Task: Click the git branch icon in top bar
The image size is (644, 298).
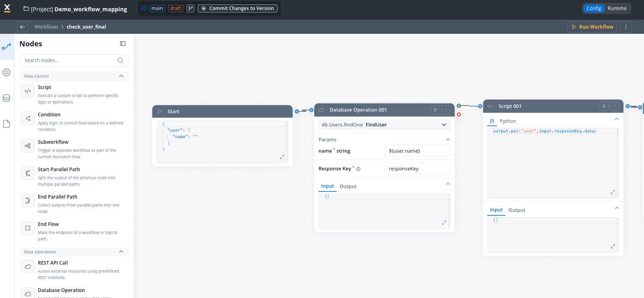Action: pos(191,8)
